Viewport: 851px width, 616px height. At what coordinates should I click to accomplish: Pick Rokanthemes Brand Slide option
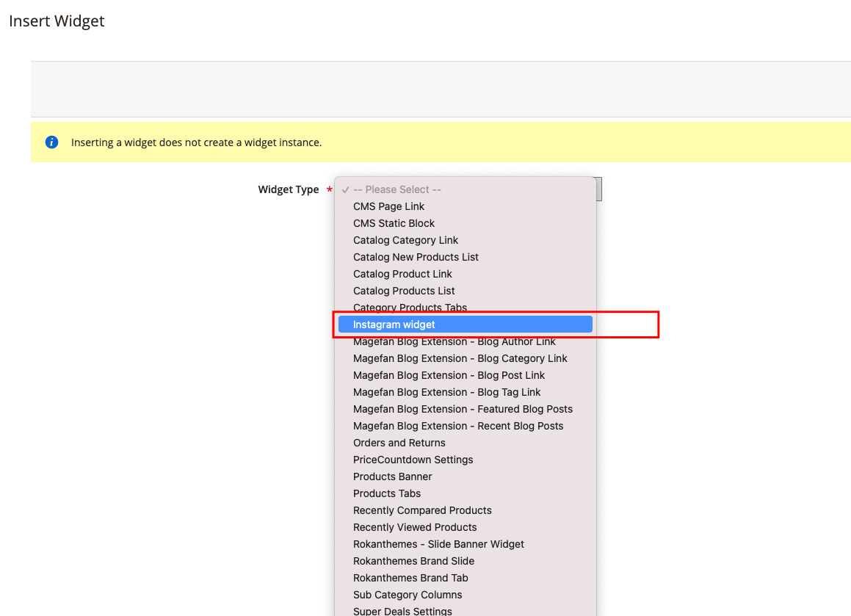[x=465, y=561]
